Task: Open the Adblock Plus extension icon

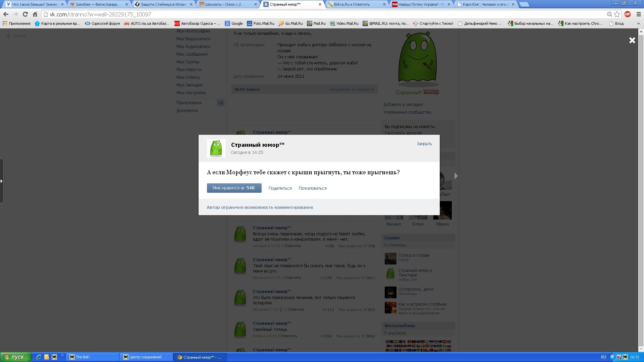Action: [x=628, y=14]
